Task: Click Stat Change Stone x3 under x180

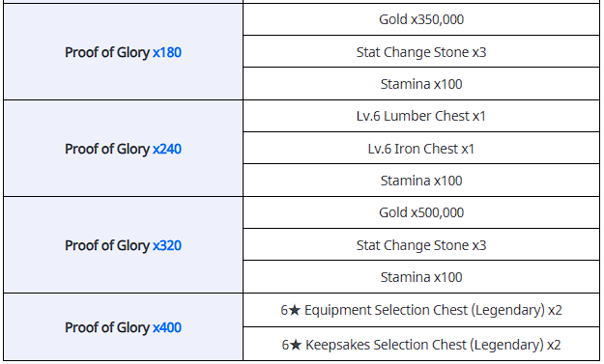Action: pyautogui.click(x=421, y=51)
